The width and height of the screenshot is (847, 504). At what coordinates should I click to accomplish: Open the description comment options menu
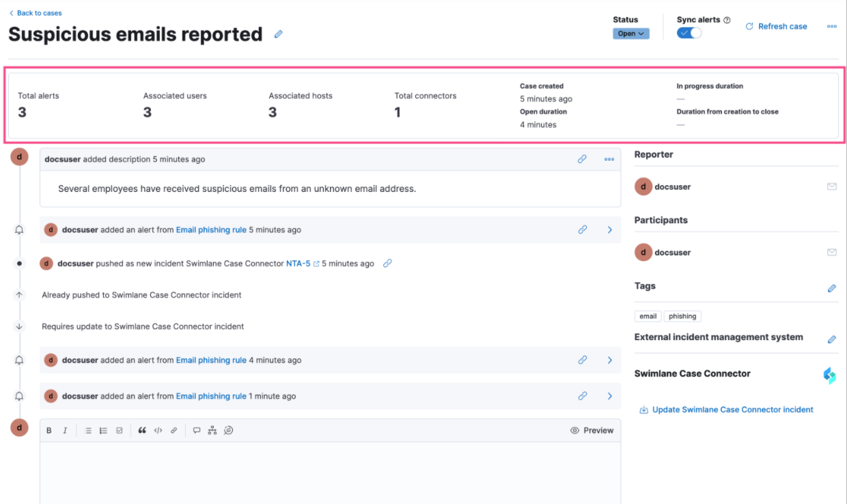609,158
